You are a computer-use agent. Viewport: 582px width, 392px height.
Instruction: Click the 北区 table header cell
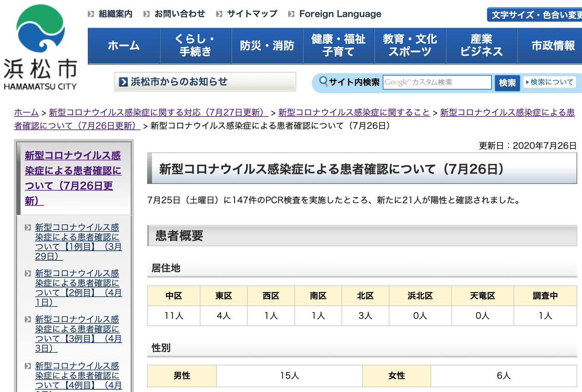coord(366,296)
